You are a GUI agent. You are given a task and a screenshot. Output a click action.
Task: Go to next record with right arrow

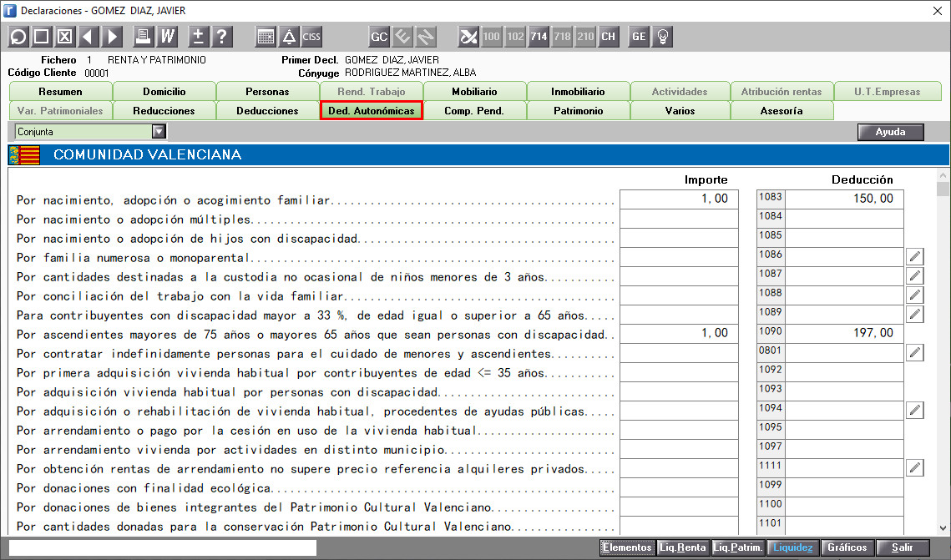click(112, 37)
